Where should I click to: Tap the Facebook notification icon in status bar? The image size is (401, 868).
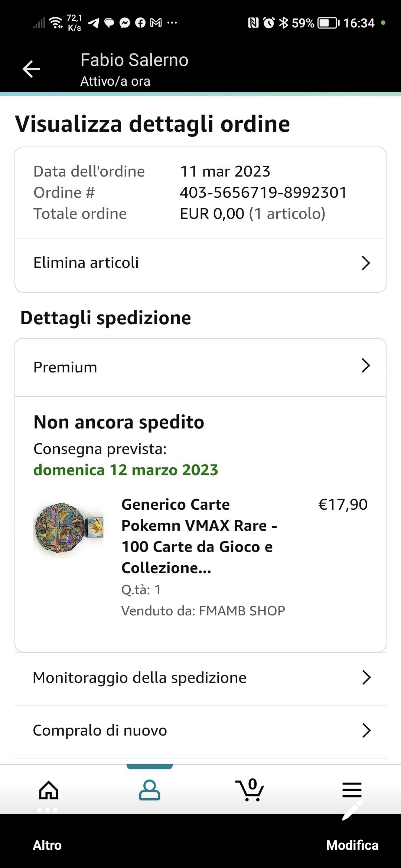[x=140, y=23]
